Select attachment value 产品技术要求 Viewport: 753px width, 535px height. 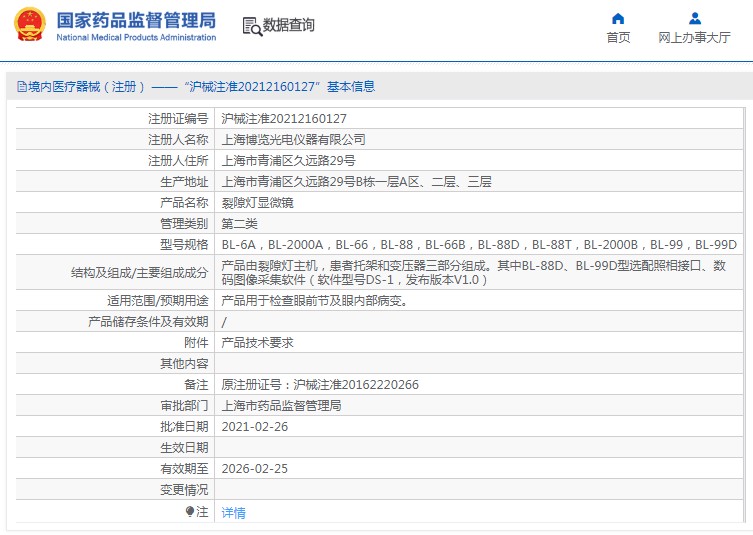tap(257, 343)
